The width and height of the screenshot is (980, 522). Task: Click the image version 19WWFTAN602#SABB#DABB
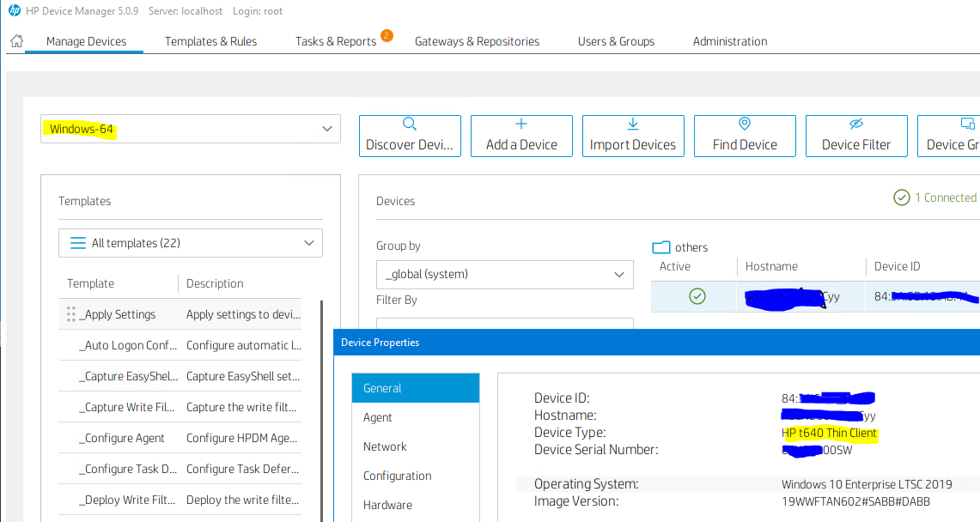coord(855,501)
